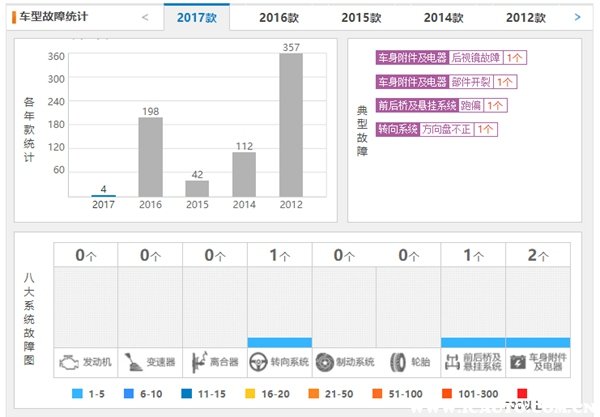The width and height of the screenshot is (600, 417).
Task: Open the 后视镜故障 fault link
Action: point(475,58)
